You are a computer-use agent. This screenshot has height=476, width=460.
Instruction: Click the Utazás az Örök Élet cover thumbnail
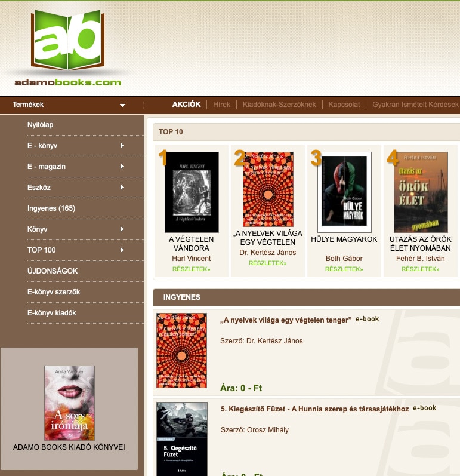pyautogui.click(x=421, y=192)
